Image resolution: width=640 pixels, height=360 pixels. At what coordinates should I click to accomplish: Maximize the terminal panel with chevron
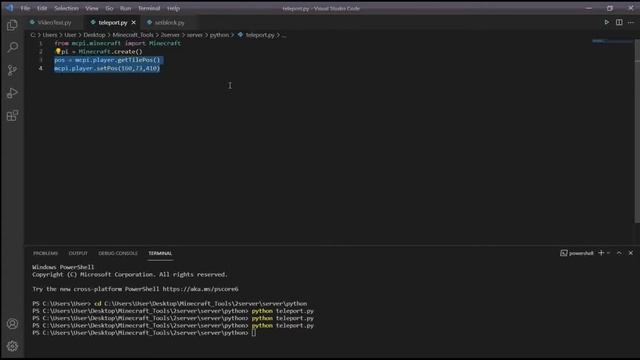point(619,253)
